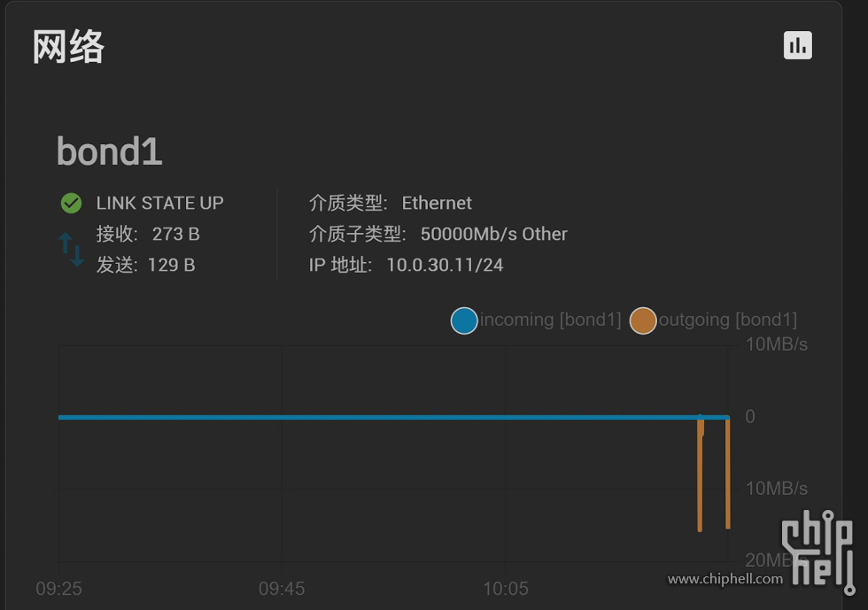Toggle the incoming [bond1] legend circle
Image resolution: width=868 pixels, height=610 pixels.
click(x=464, y=320)
